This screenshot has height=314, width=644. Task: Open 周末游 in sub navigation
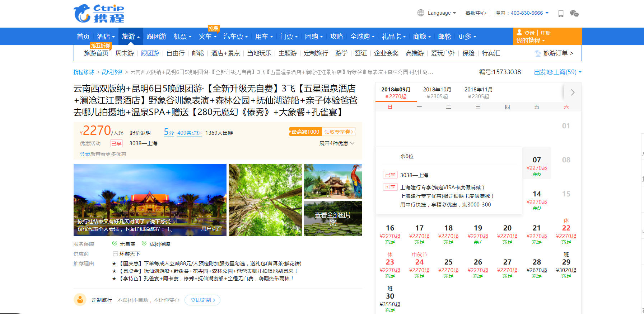pyautogui.click(x=125, y=53)
